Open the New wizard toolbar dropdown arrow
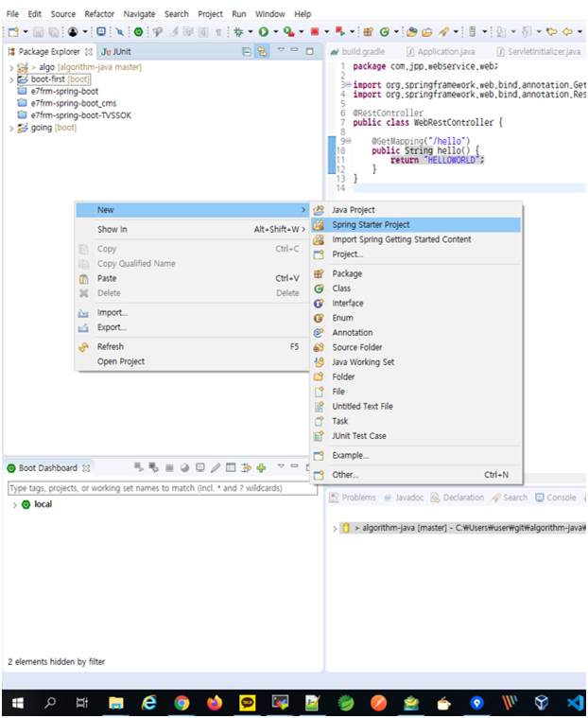This screenshot has height=718, width=588. click(x=26, y=31)
